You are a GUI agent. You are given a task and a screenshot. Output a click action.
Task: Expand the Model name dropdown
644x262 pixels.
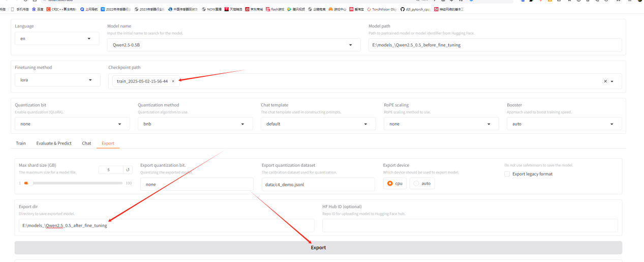pos(350,45)
